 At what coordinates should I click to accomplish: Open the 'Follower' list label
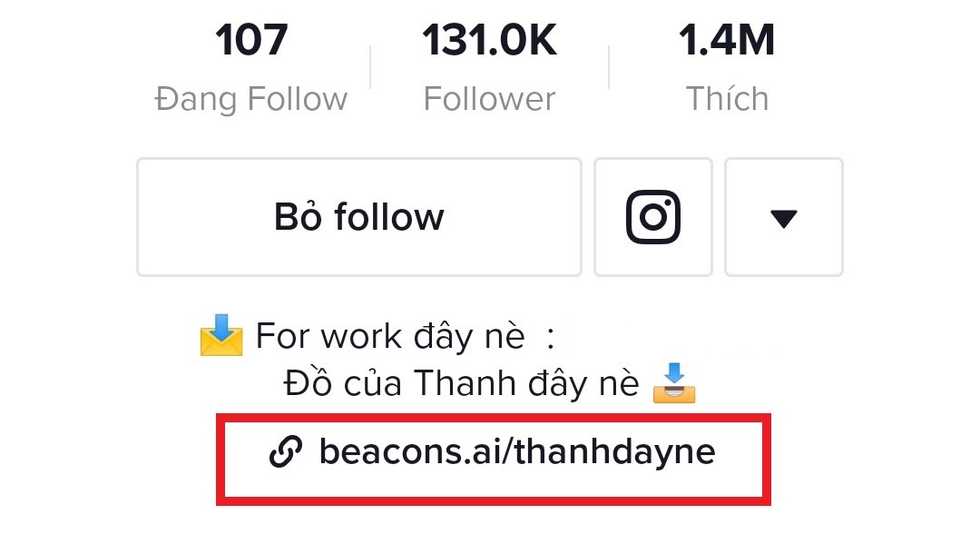489,98
